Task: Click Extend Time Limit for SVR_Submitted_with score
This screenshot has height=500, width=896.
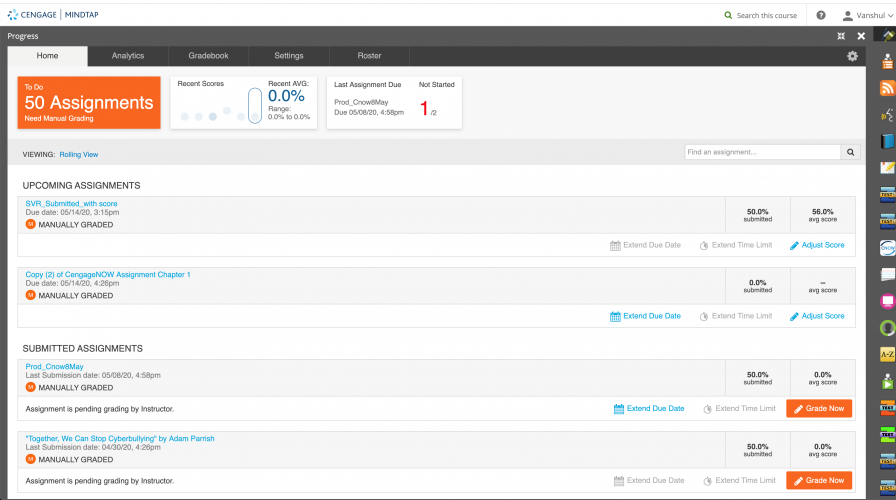Action: [736, 245]
